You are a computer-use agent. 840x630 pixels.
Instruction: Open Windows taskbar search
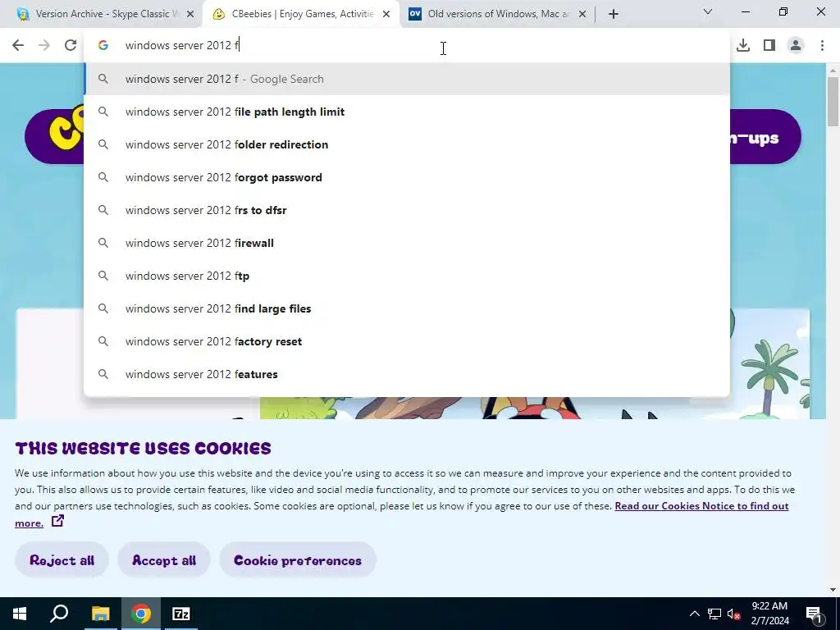point(59,614)
